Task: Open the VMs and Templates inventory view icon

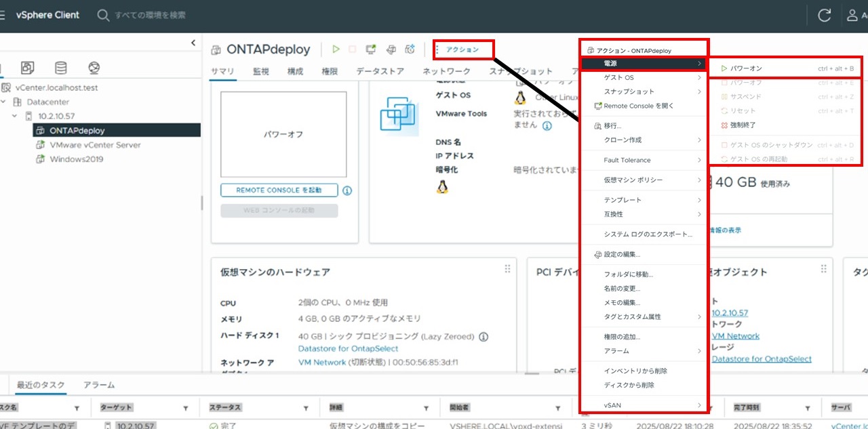Action: point(27,68)
